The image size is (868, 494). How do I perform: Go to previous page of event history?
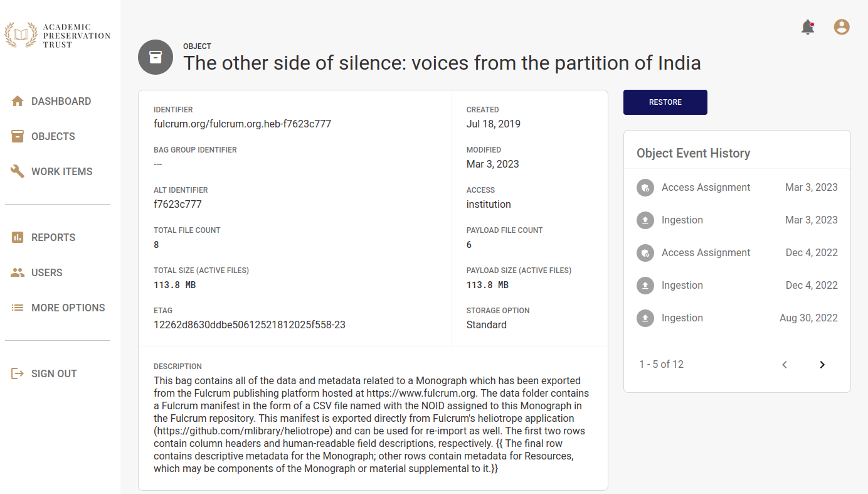[785, 365]
